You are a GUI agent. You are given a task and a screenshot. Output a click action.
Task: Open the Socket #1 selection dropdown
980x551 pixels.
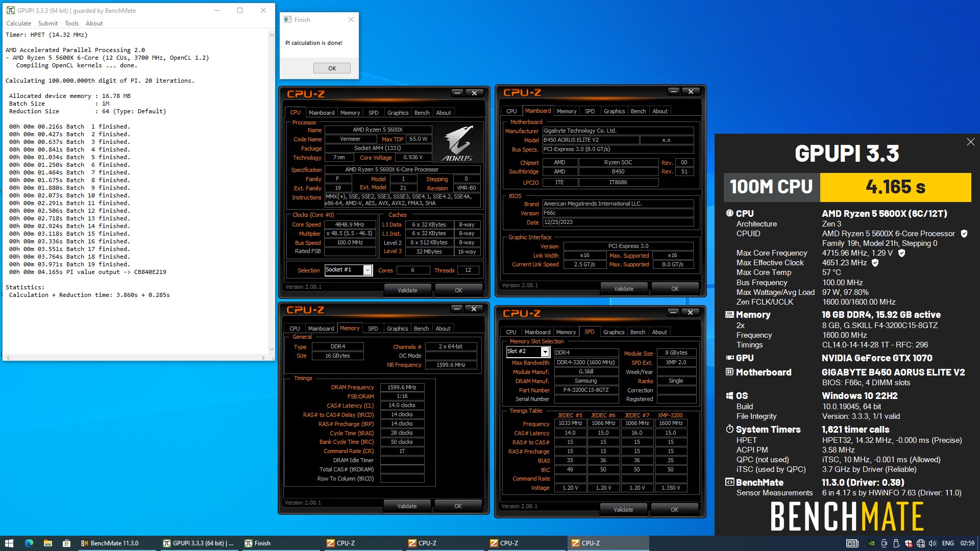coord(367,270)
